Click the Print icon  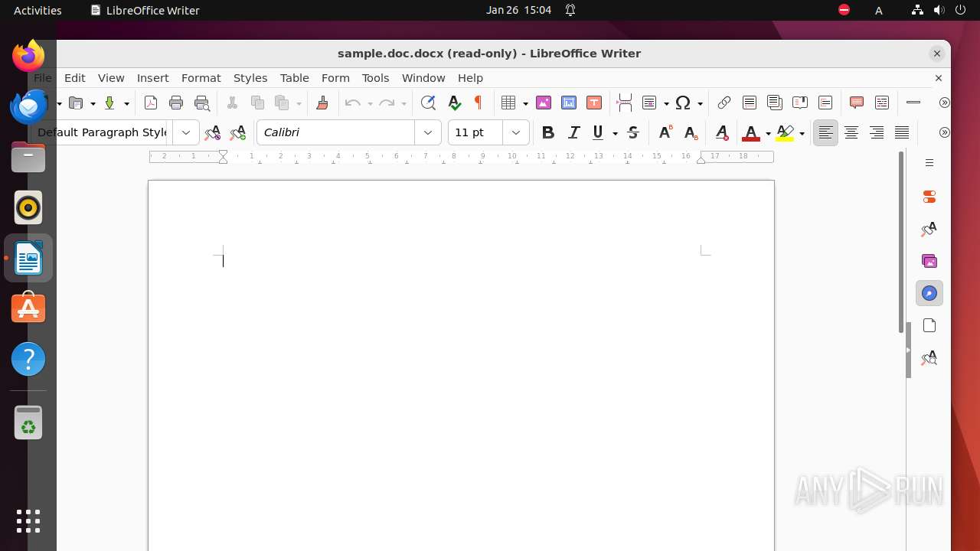click(176, 103)
